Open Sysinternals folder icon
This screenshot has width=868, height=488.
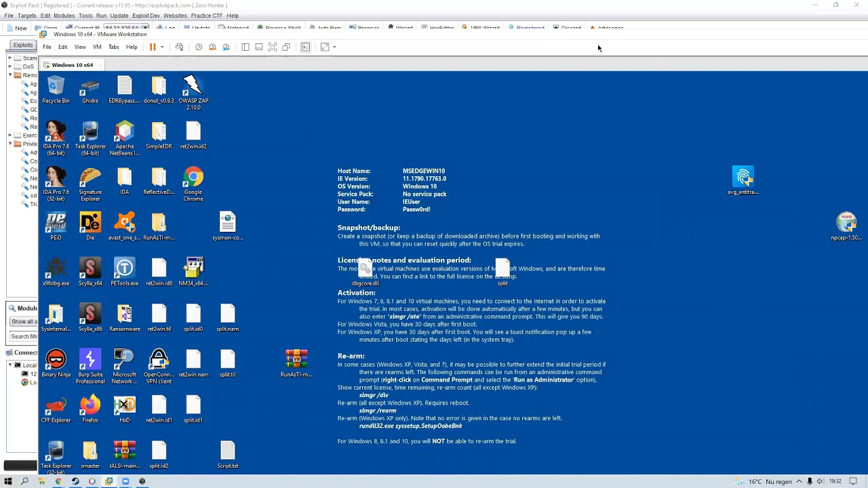56,317
